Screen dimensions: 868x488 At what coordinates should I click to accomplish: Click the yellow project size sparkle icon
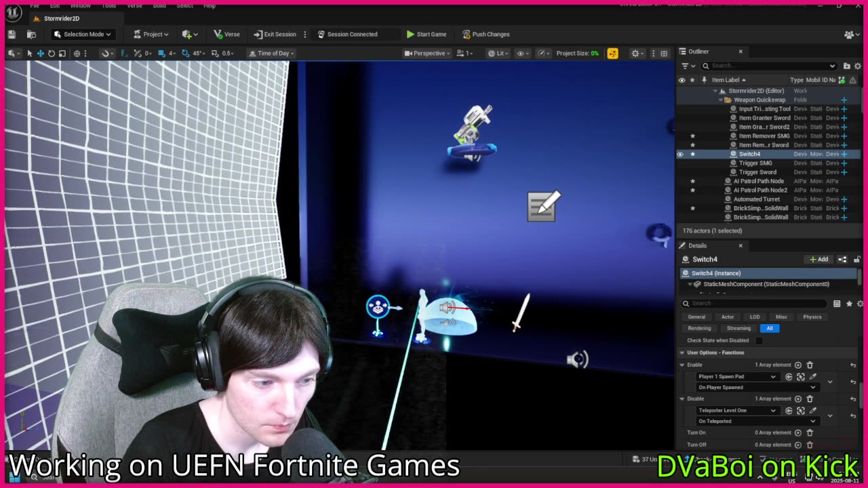612,53
